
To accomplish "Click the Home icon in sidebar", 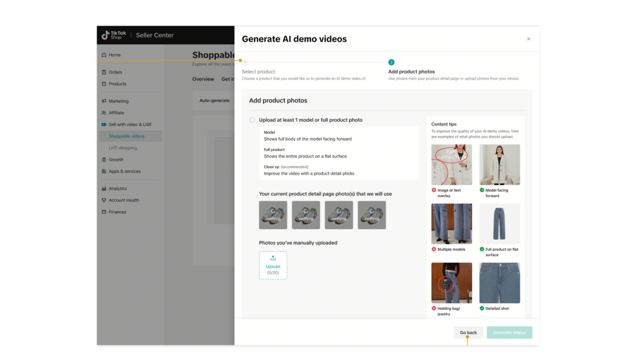I will 104,55.
